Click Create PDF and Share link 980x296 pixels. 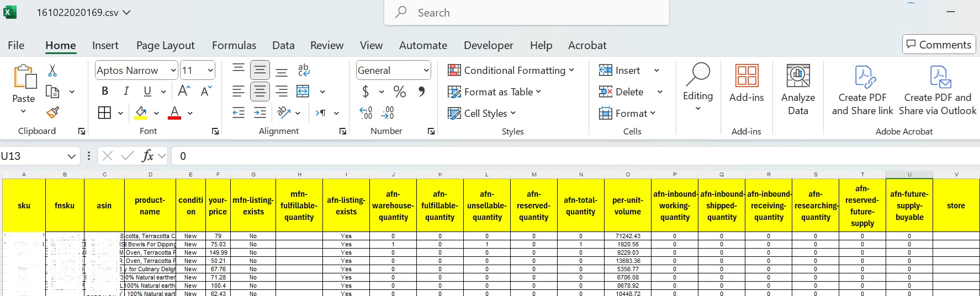(x=862, y=90)
